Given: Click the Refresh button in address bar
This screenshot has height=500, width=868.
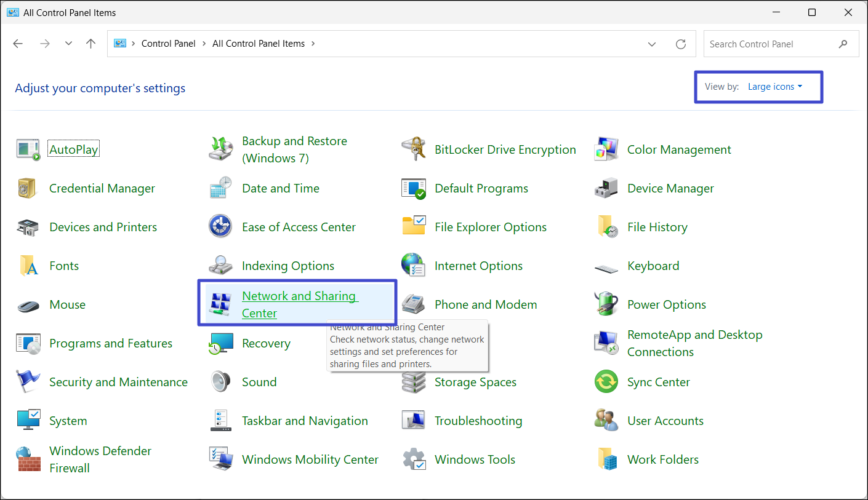Looking at the screenshot, I should (680, 44).
